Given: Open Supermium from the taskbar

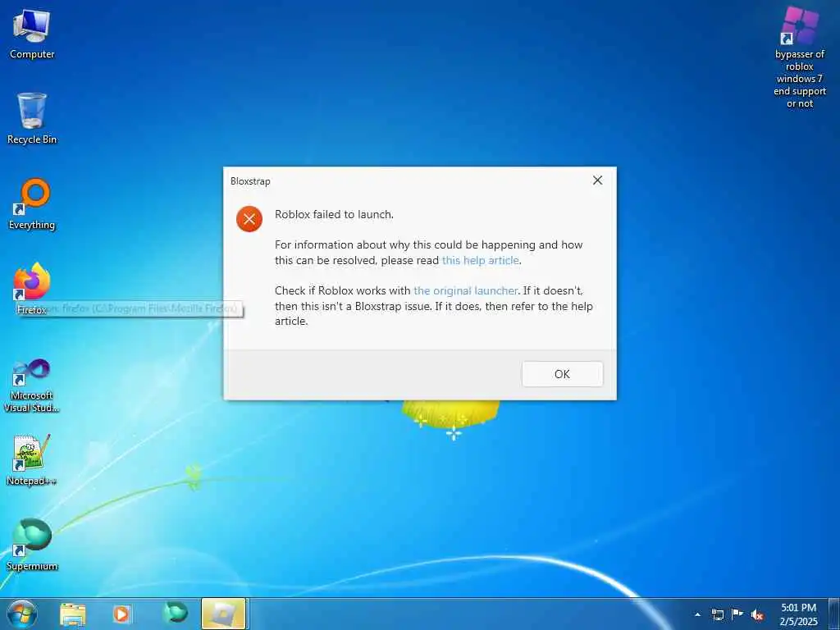Looking at the screenshot, I should coord(176,613).
